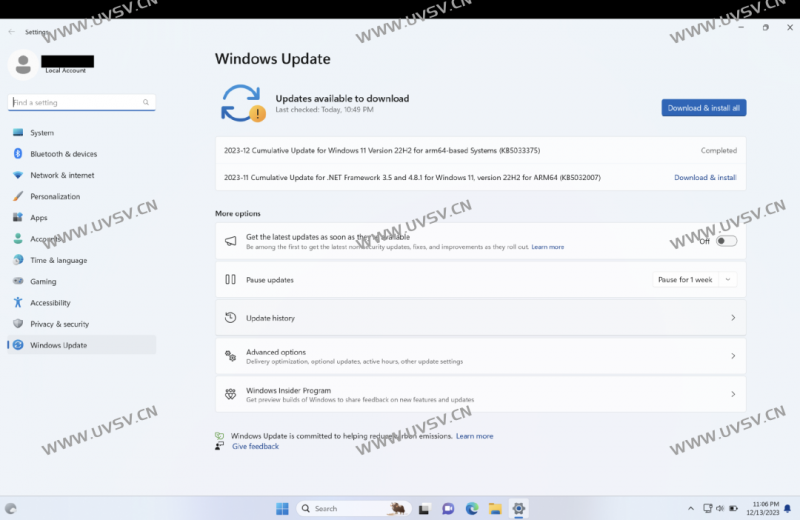Viewport: 800px width, 520px height.
Task: Click the Give feedback link
Action: pyautogui.click(x=256, y=446)
